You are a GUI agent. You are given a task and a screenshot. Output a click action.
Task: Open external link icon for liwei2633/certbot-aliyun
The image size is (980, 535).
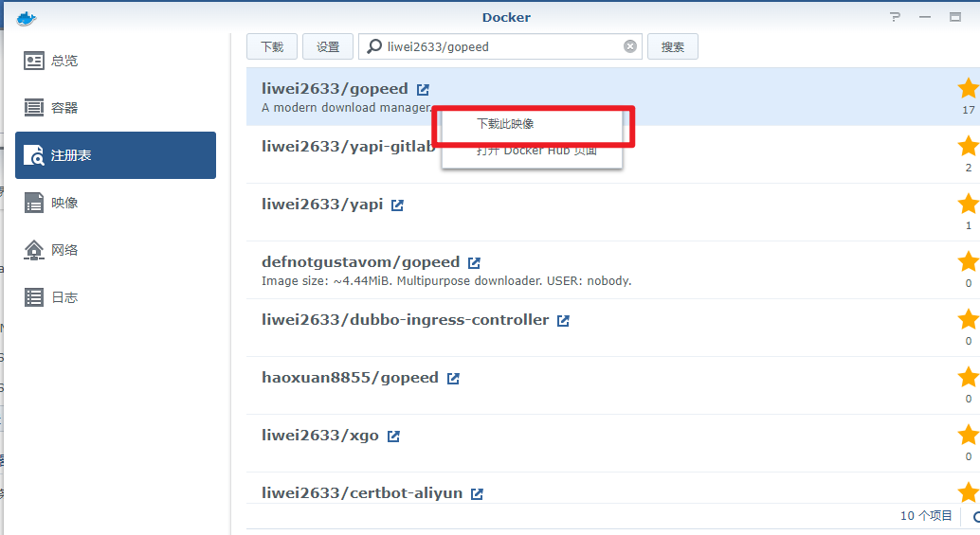click(477, 493)
